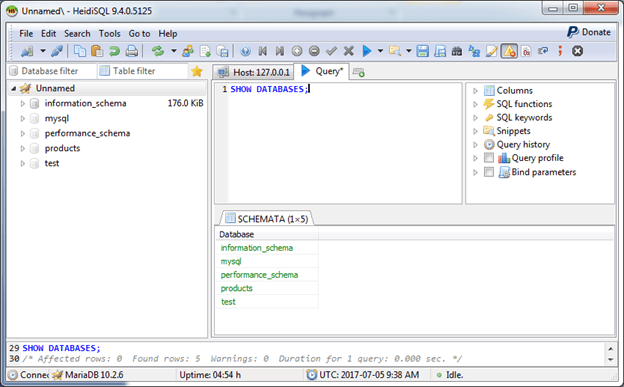Expand the information_schema database node
Image resolution: width=624 pixels, height=387 pixels.
pos(23,104)
